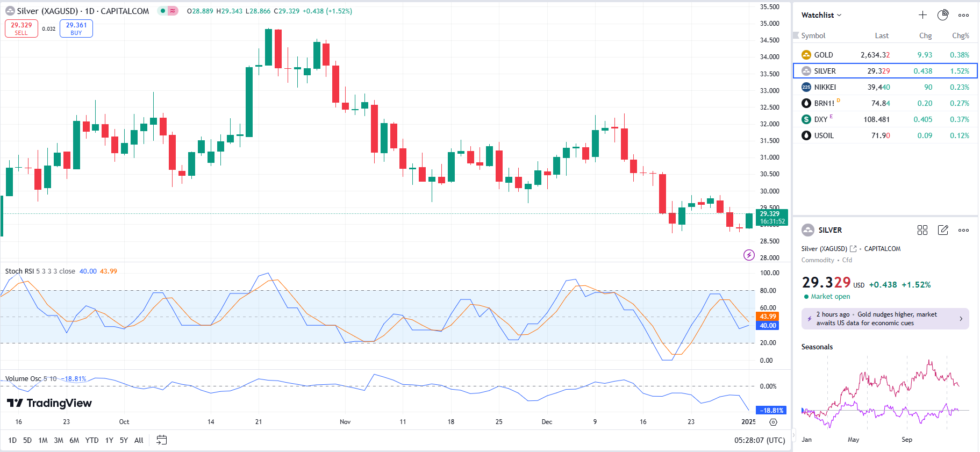Click external link icon beside Silver (XAGUSD)
The height and width of the screenshot is (452, 980).
click(853, 249)
